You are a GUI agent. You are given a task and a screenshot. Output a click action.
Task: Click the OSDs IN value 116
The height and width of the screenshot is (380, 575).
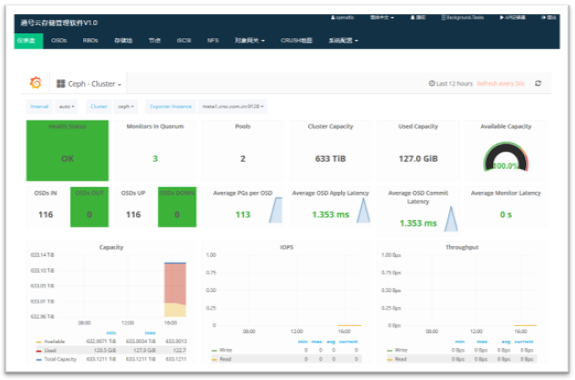click(x=46, y=214)
